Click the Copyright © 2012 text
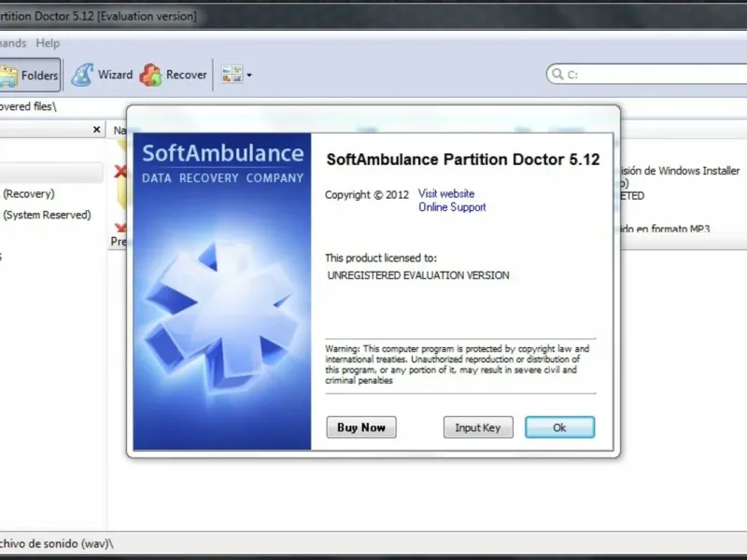This screenshot has height=560, width=747. click(367, 195)
